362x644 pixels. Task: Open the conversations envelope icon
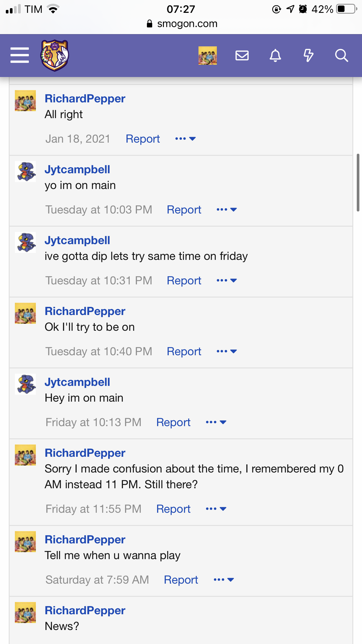(x=242, y=55)
